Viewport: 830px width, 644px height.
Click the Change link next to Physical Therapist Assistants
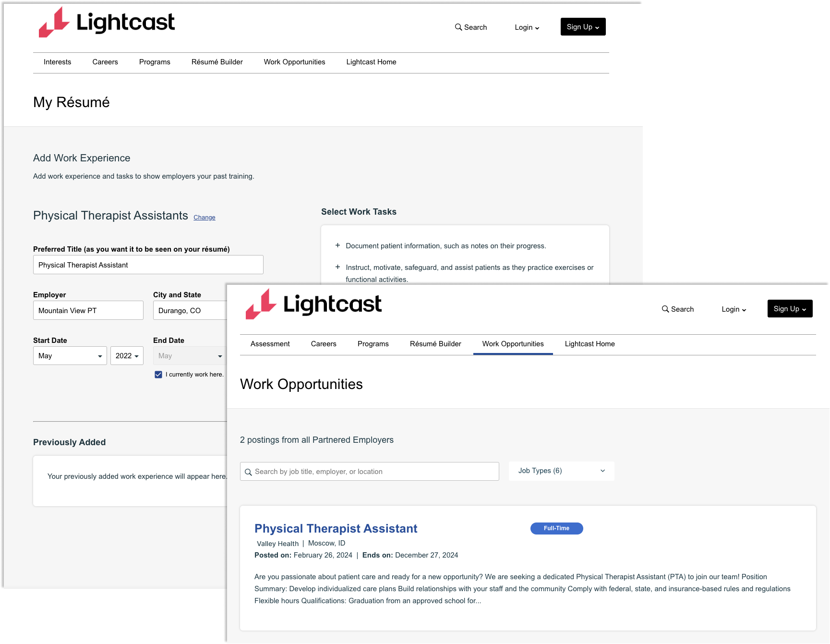pos(204,218)
